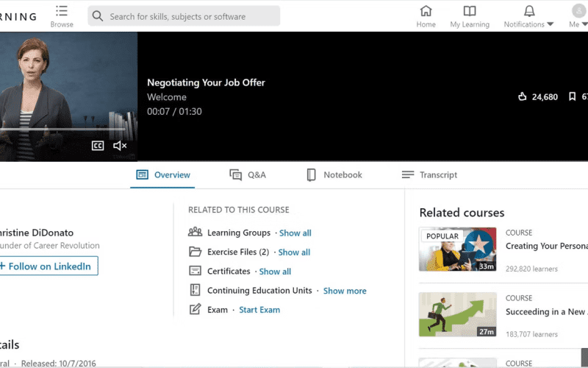Image resolution: width=588 pixels, height=368 pixels.
Task: Open the Me profile avatar
Action: pyautogui.click(x=579, y=10)
